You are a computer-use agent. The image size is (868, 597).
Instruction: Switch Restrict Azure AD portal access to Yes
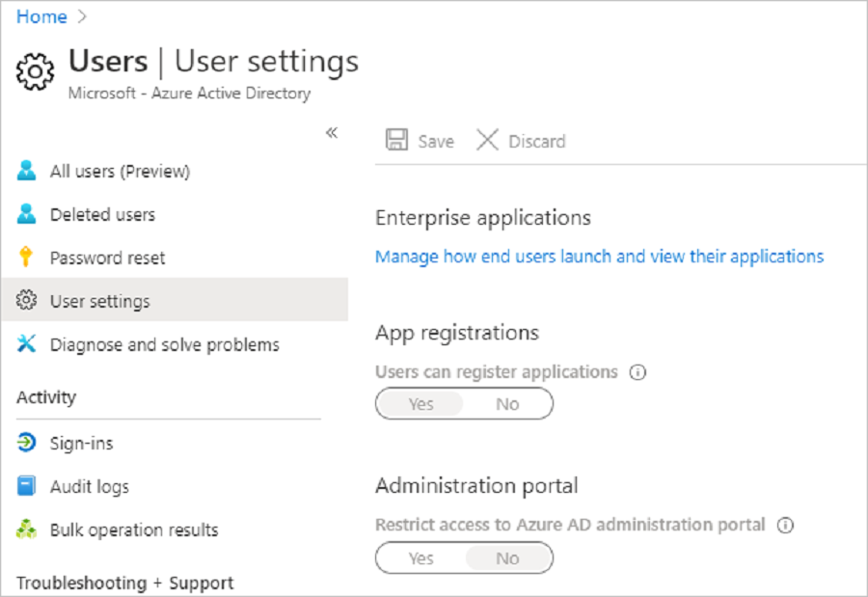point(420,557)
